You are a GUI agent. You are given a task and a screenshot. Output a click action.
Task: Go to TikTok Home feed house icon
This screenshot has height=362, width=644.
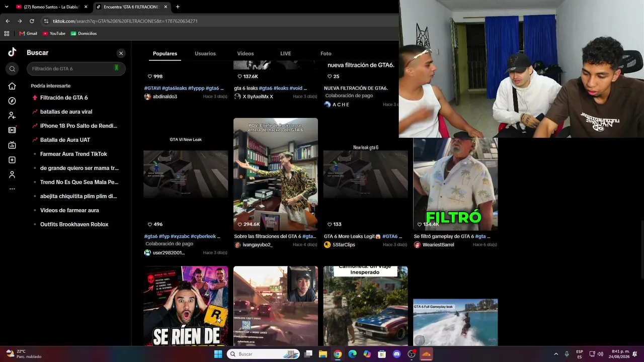12,86
